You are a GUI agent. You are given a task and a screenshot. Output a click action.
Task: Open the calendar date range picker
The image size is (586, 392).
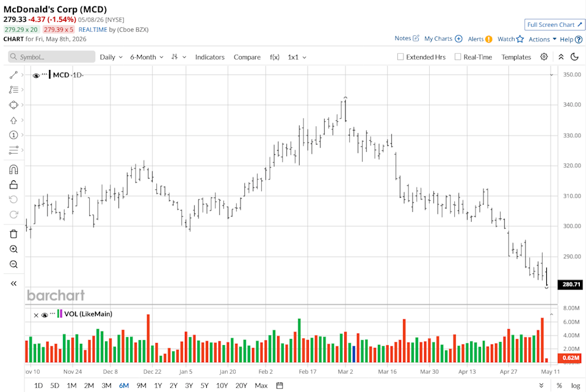[x=280, y=385]
